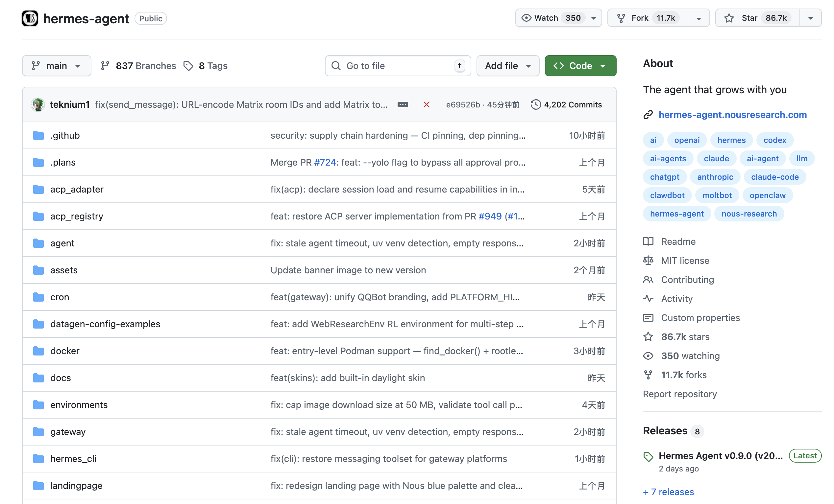Click the Nous Research repository avatar logo
The width and height of the screenshot is (834, 504).
pyautogui.click(x=30, y=18)
